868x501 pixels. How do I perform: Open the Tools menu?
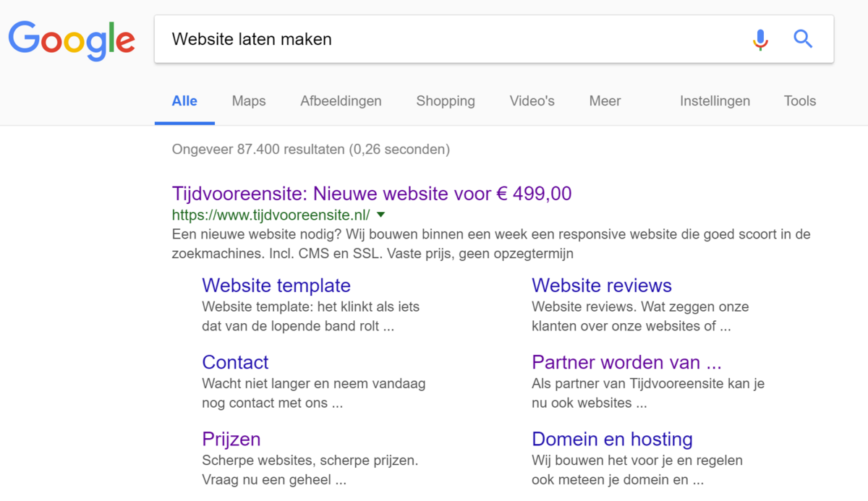(x=799, y=101)
